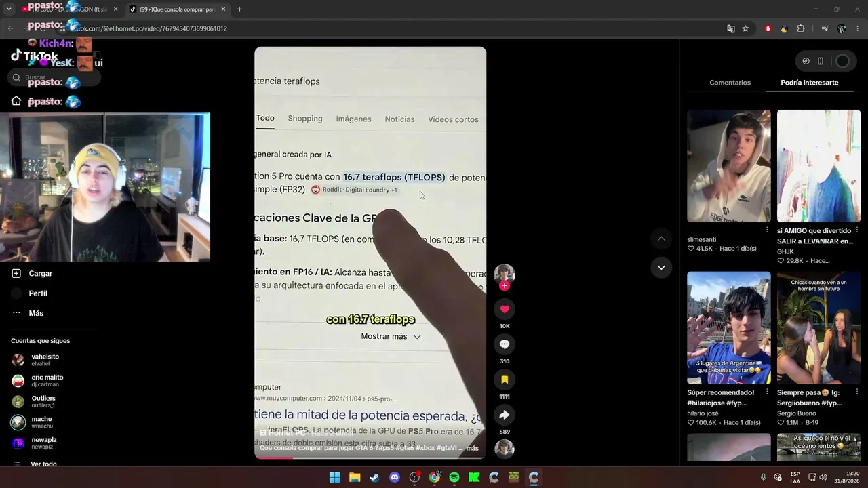
Task: Open the Cargar menu item
Action: pyautogui.click(x=41, y=273)
